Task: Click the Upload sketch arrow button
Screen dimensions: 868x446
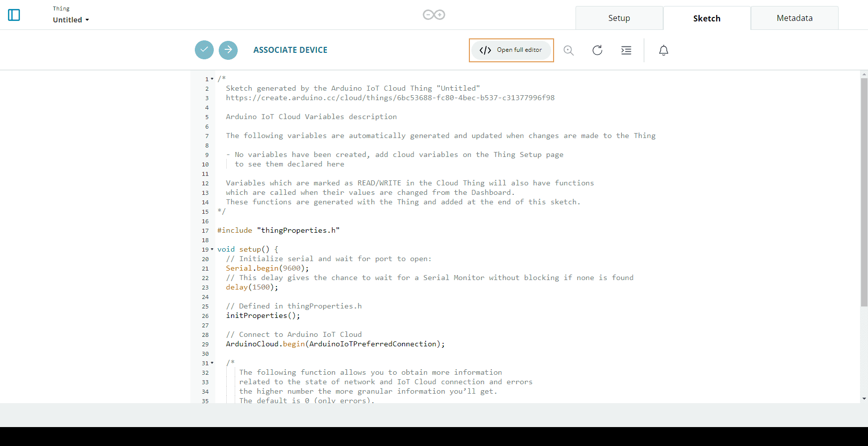Action: (x=228, y=50)
